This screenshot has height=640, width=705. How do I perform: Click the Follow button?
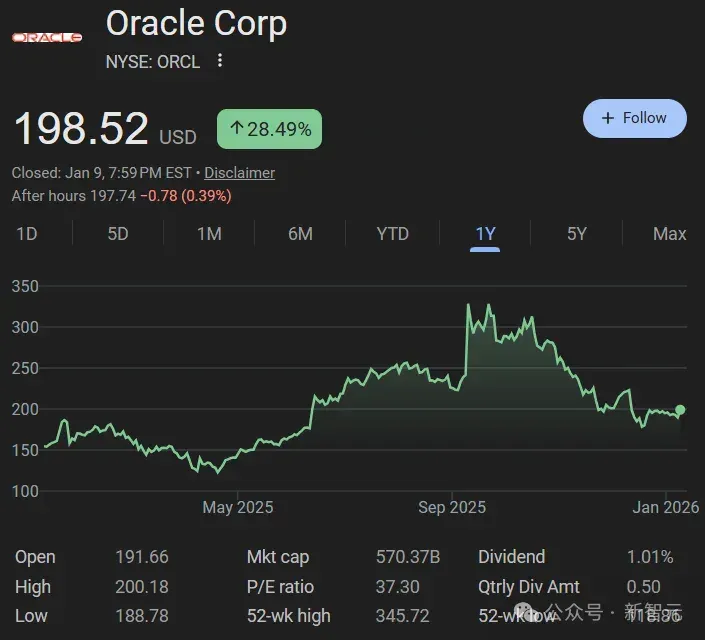pyautogui.click(x=634, y=118)
